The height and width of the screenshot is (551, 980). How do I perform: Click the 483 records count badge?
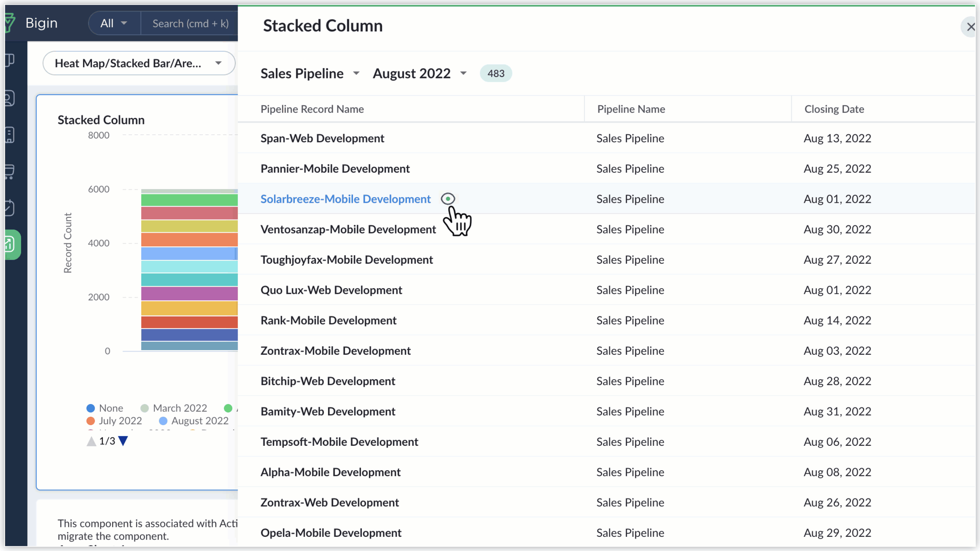(496, 73)
